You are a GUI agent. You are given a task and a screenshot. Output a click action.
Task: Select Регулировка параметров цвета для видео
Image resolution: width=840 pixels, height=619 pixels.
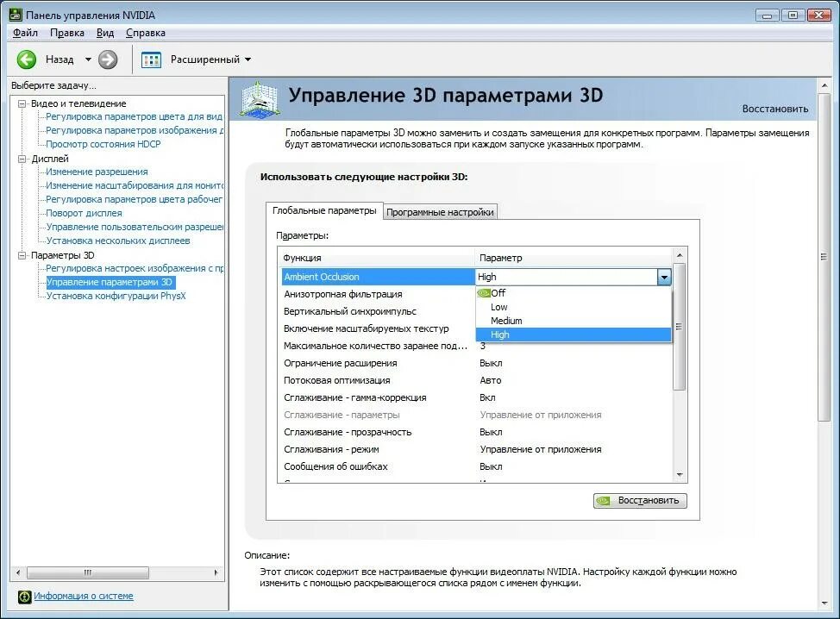pos(134,116)
